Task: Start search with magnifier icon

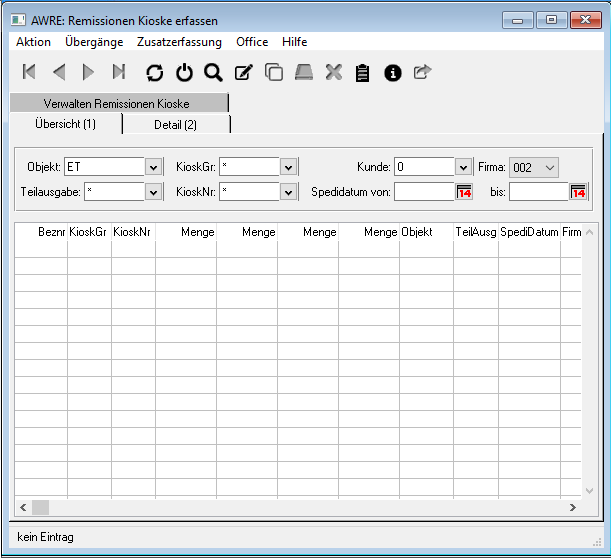Action: (x=213, y=72)
